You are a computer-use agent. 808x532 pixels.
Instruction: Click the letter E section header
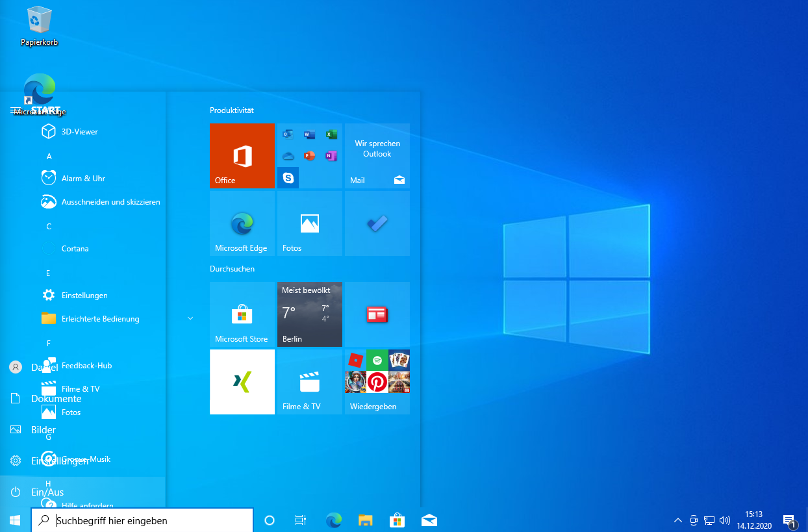[49, 273]
